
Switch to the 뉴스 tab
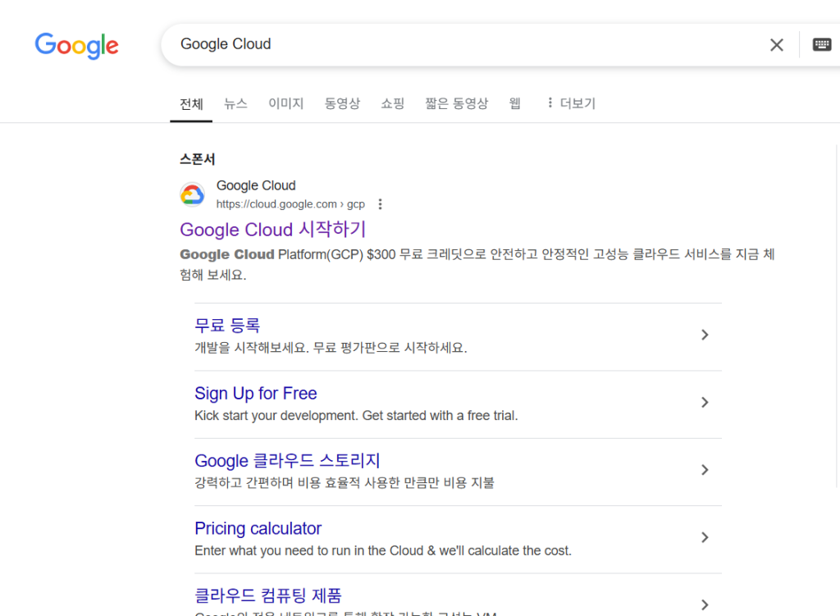[x=235, y=103]
